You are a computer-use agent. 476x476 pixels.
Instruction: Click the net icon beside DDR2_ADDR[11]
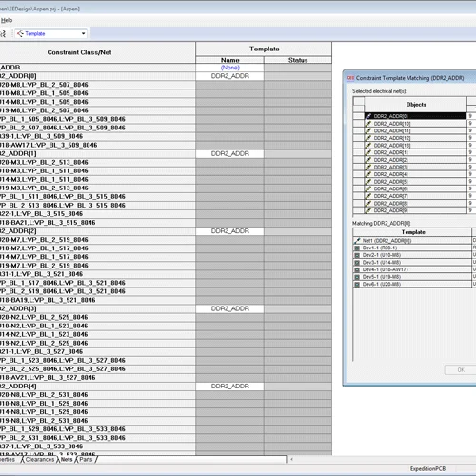pyautogui.click(x=368, y=130)
